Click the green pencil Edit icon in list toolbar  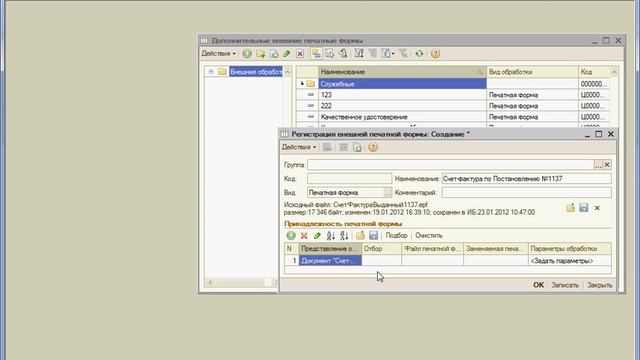coord(287,53)
